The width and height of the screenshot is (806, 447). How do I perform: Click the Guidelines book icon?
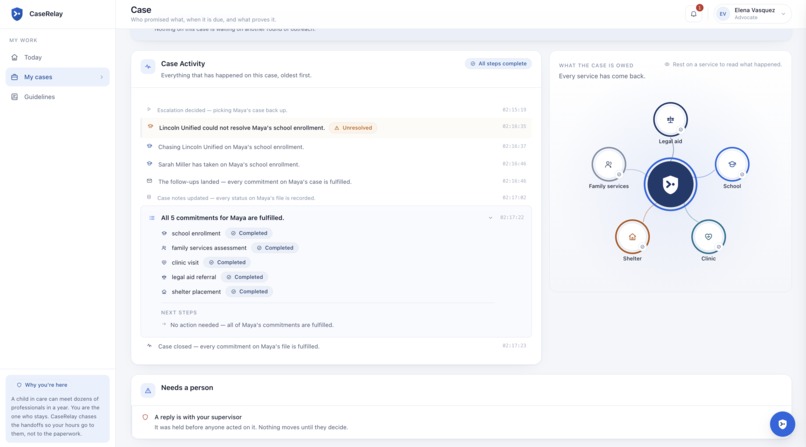[x=14, y=97]
